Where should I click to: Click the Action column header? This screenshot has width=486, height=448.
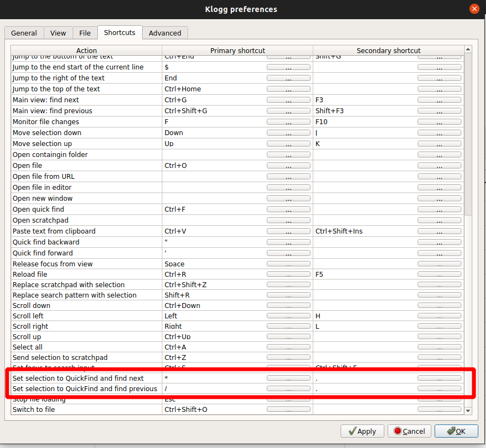(86, 50)
